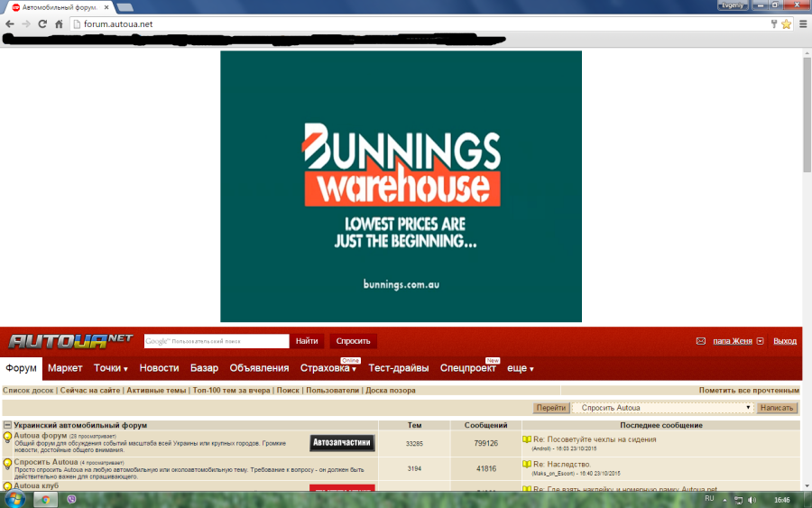The image size is (812, 508).
Task: Click the Chrome reload page icon
Action: [x=43, y=23]
